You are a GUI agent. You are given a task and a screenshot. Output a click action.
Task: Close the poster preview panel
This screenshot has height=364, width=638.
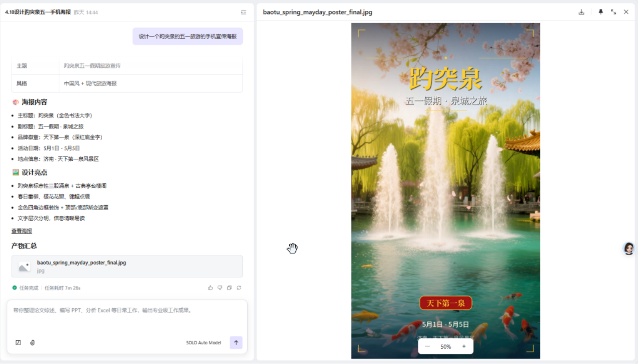tap(626, 12)
